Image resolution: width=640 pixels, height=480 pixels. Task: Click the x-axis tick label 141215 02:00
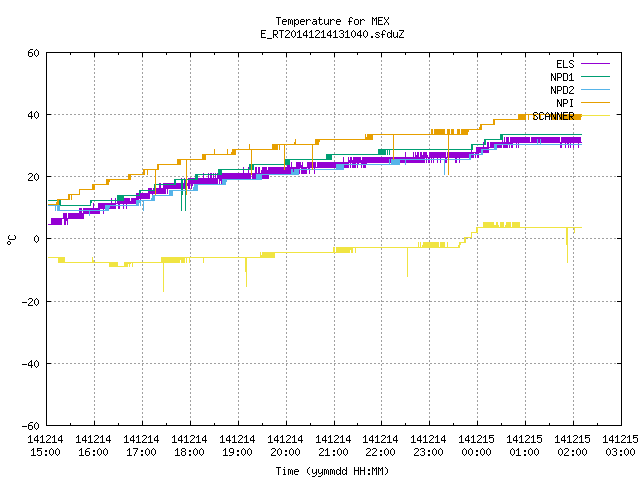coord(572,446)
